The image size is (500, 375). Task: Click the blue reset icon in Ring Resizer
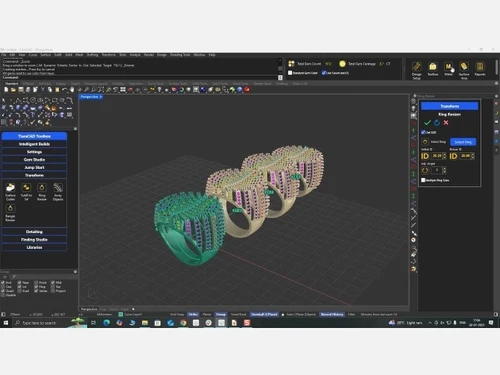pyautogui.click(x=437, y=123)
